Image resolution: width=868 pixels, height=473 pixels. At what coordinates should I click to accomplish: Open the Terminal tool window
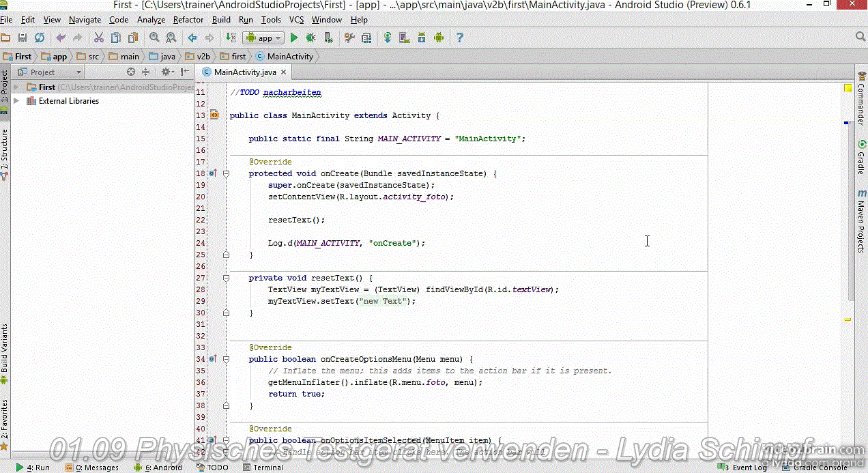click(x=263, y=468)
